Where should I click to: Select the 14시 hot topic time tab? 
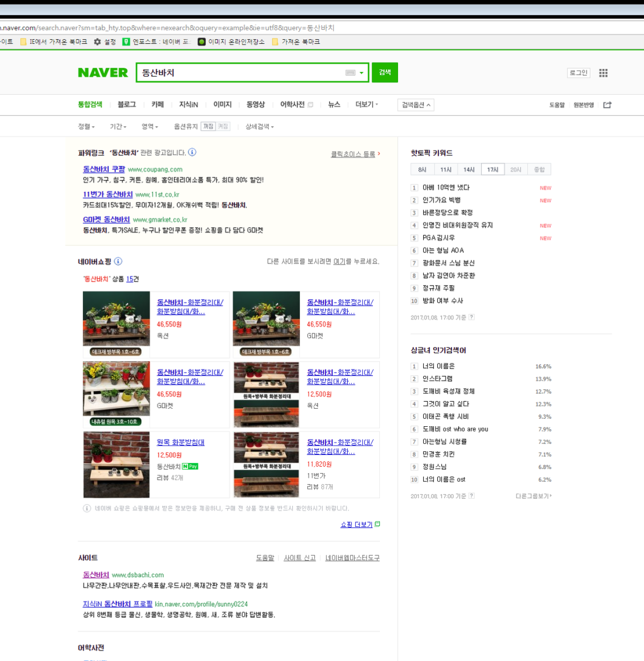[x=469, y=169]
